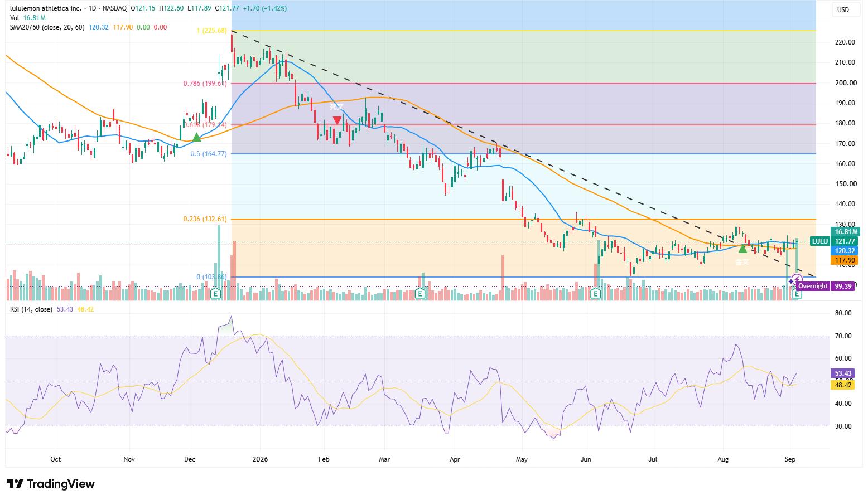Click the Fibonacci 0.236 (132.61) level label
The image size is (868, 500).
[205, 219]
